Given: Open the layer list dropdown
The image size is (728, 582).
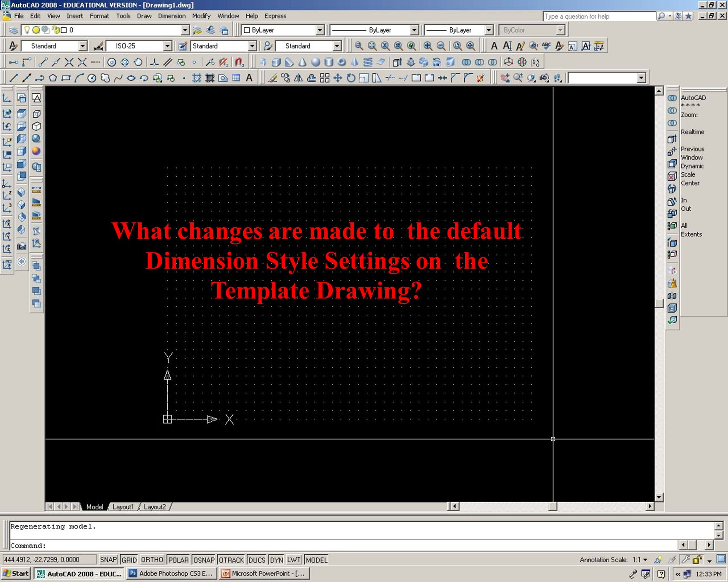Looking at the screenshot, I should (x=185, y=30).
